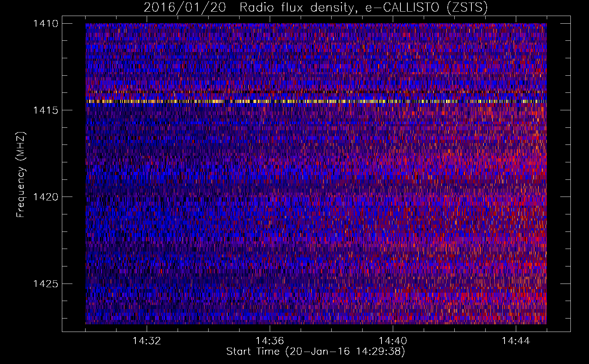Click the Start Time axis caption
The height and width of the screenshot is (364, 589).
click(x=316, y=352)
